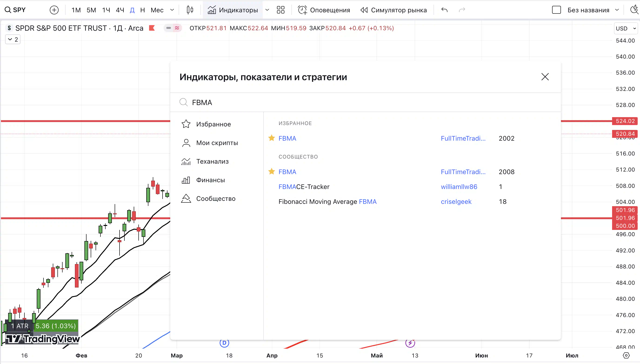Open the Индикаторы panel
Viewport: 640px width, 364px height.
tap(233, 10)
